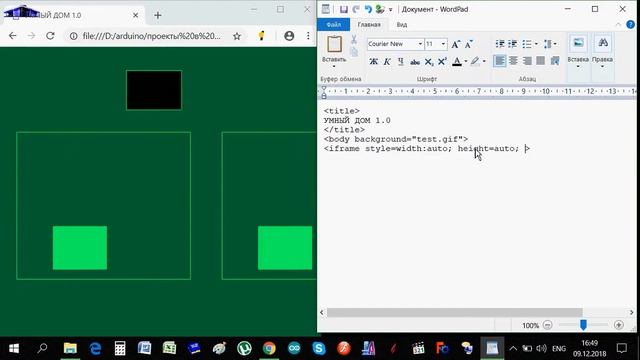This screenshot has height=360, width=640.
Task: Toggle superscript formatting
Action: [x=442, y=62]
